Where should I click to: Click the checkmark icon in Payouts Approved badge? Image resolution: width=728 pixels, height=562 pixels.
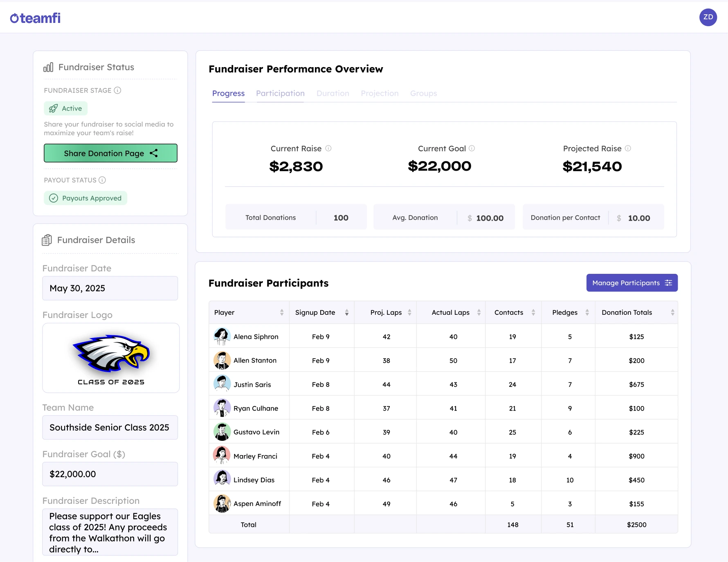54,198
